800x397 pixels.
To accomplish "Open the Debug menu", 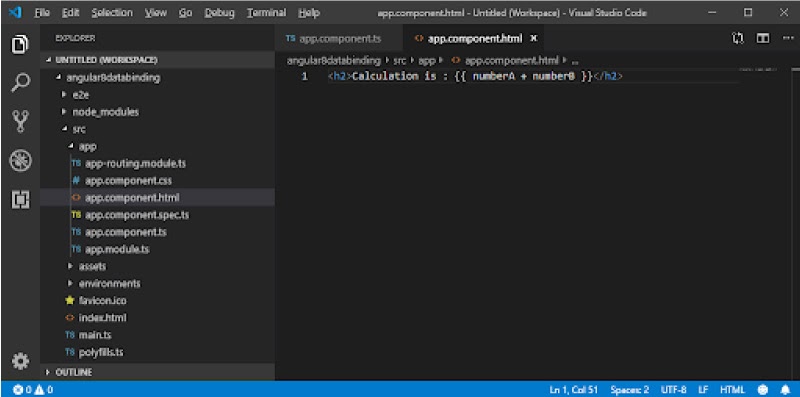I will (219, 13).
